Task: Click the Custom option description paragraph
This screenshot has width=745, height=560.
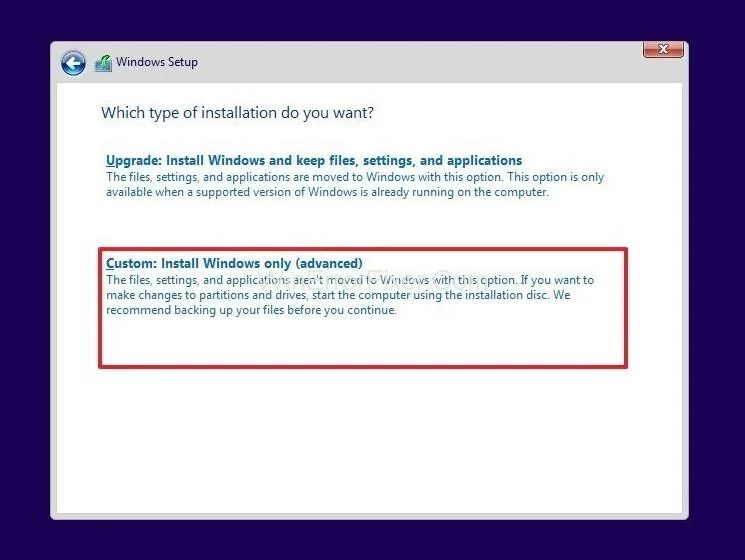Action: (x=350, y=295)
